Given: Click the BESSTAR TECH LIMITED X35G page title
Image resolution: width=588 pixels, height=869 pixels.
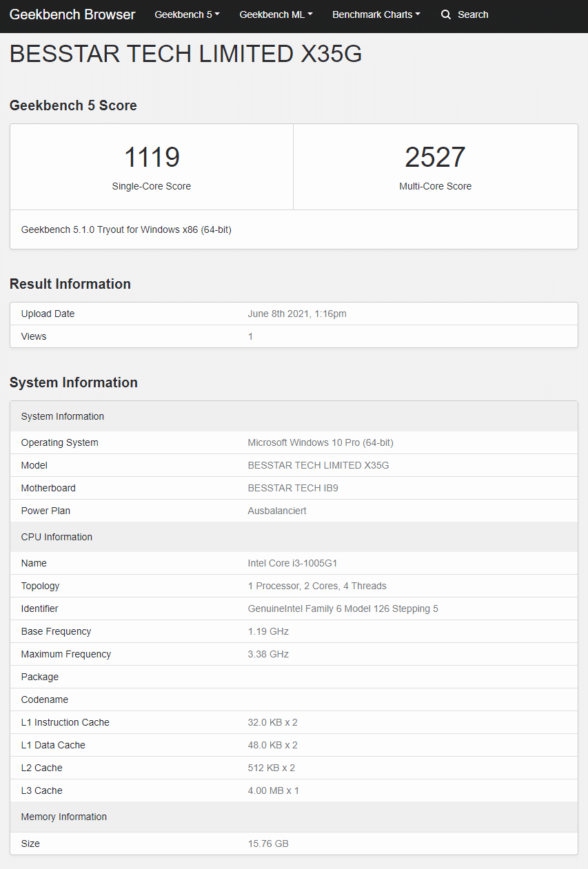Looking at the screenshot, I should [x=186, y=54].
